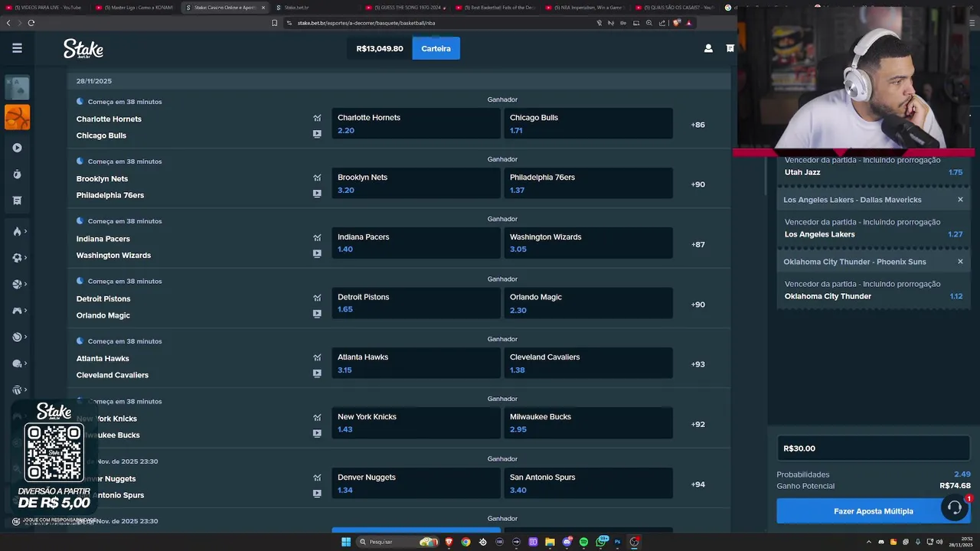
Task: Open Windows Start menu
Action: [x=346, y=542]
